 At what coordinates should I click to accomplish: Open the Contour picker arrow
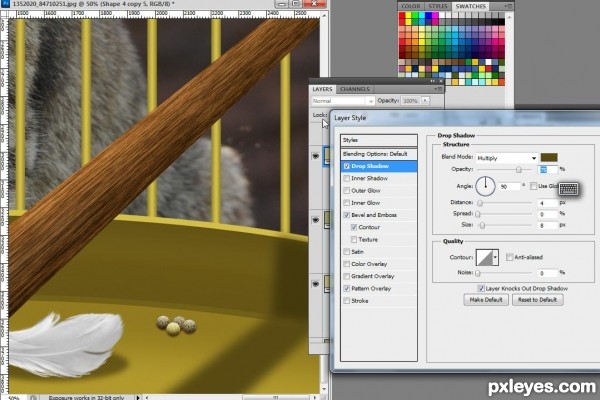(495, 257)
